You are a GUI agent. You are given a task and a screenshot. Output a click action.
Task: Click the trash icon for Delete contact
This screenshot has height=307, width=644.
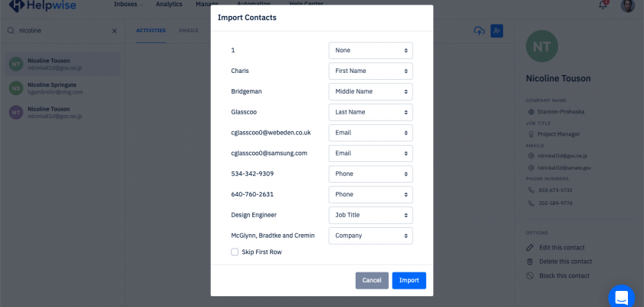click(x=530, y=262)
